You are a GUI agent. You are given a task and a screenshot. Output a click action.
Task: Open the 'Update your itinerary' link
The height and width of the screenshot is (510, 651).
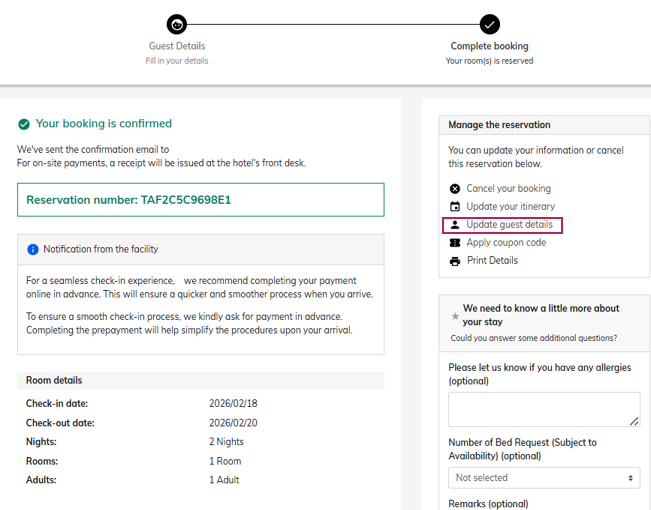coord(509,207)
